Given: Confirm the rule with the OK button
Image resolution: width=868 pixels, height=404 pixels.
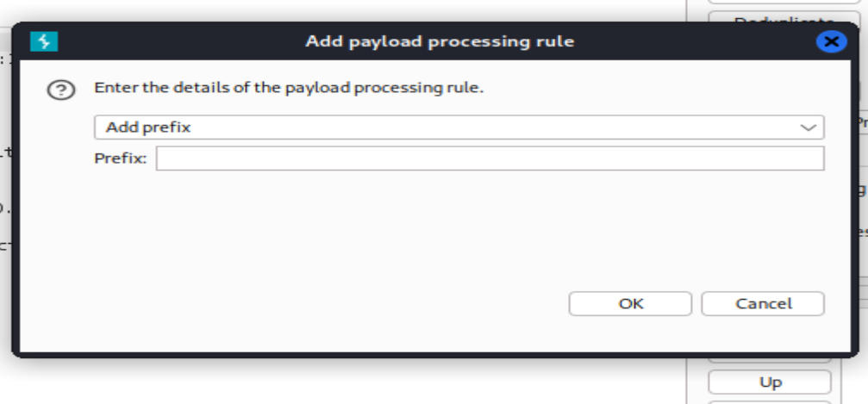Looking at the screenshot, I should pyautogui.click(x=630, y=303).
